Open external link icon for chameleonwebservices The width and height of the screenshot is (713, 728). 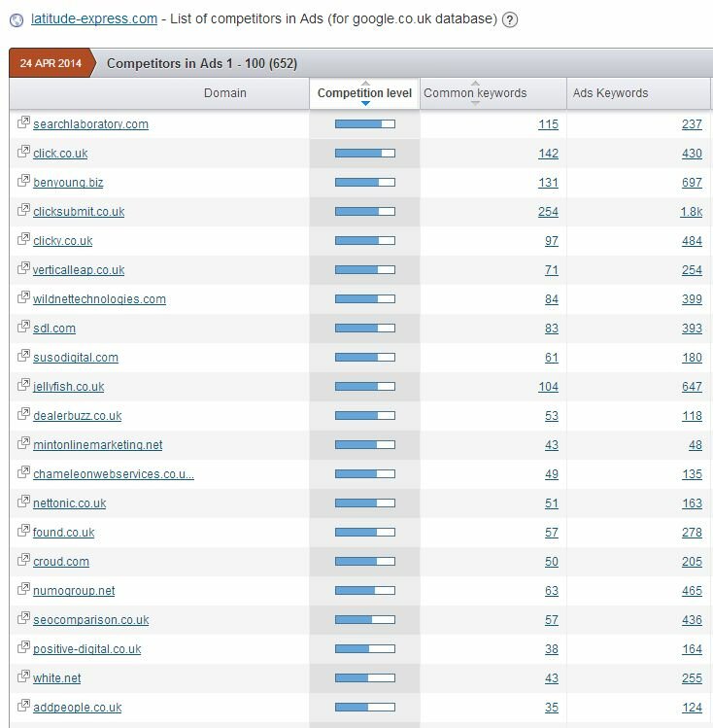(x=23, y=472)
